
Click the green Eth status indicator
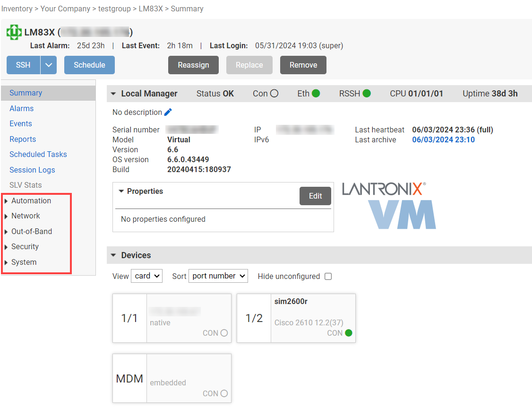[316, 93]
